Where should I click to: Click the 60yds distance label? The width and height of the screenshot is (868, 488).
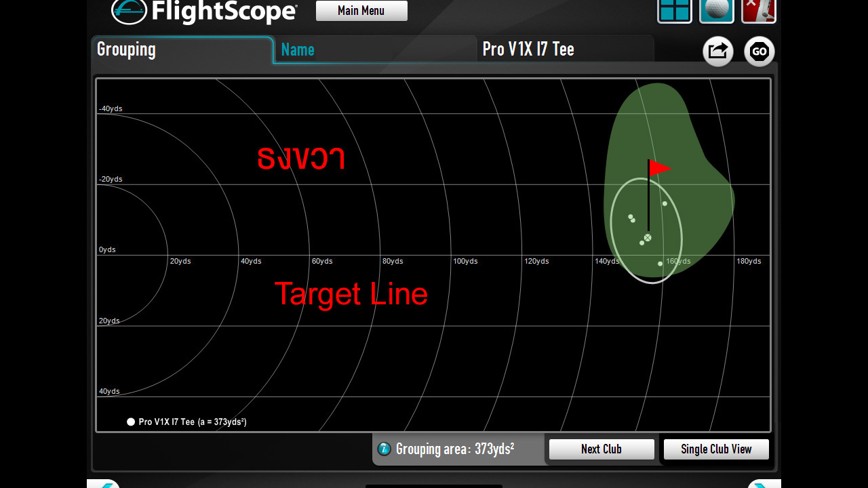click(x=322, y=262)
